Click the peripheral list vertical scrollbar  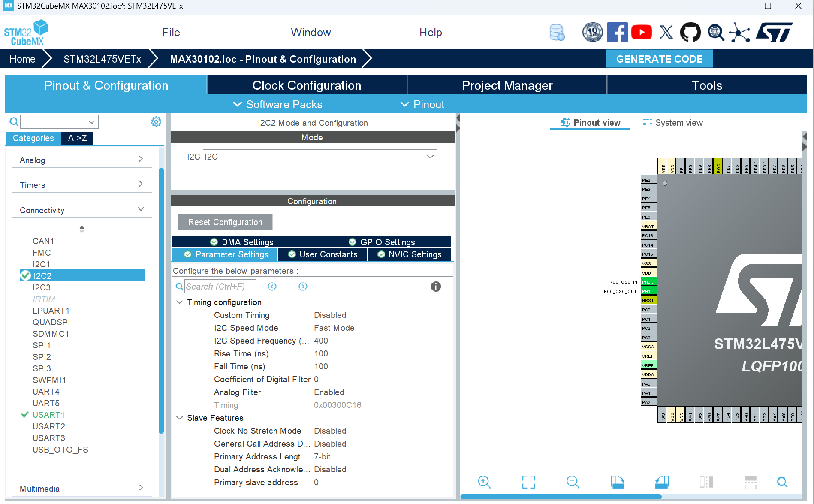pyautogui.click(x=161, y=300)
